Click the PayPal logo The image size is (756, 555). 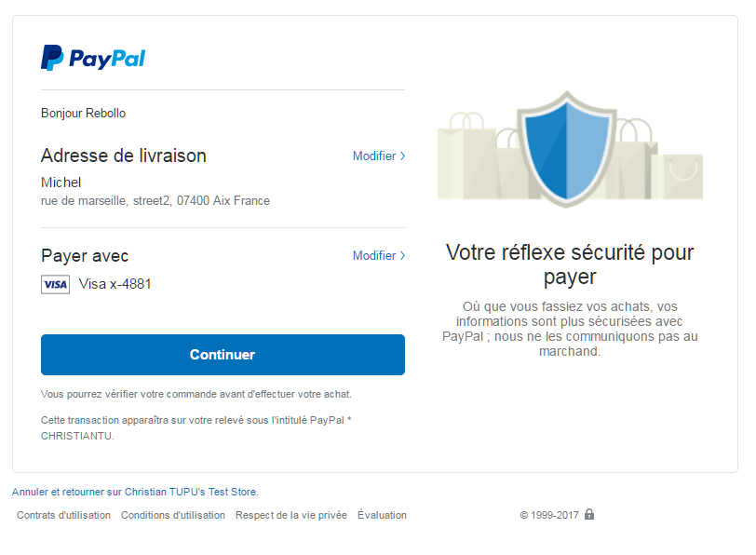pos(93,58)
